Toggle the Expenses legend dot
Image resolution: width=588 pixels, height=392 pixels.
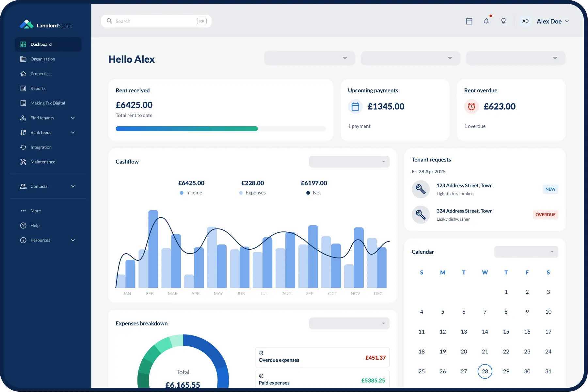tap(241, 193)
